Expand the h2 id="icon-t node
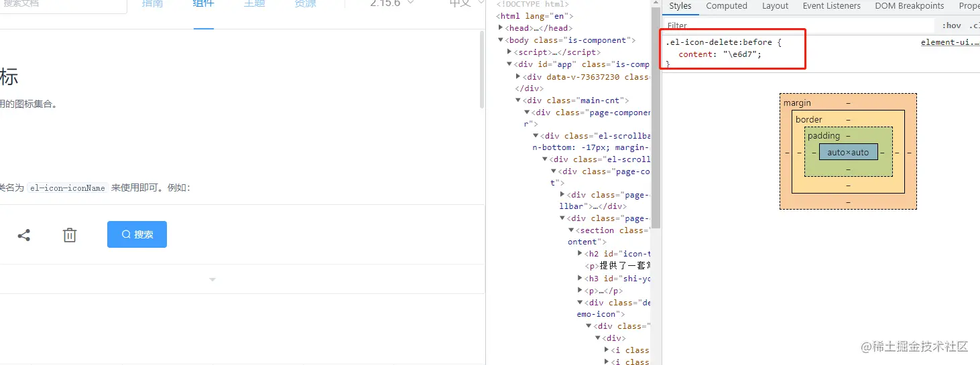The image size is (980, 365). pyautogui.click(x=580, y=254)
